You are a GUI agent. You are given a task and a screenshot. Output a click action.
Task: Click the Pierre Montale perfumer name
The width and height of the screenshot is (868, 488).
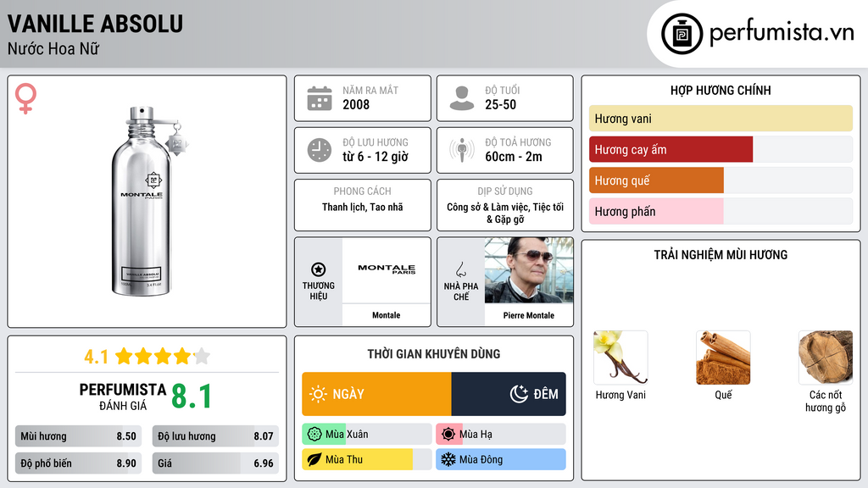pyautogui.click(x=529, y=315)
